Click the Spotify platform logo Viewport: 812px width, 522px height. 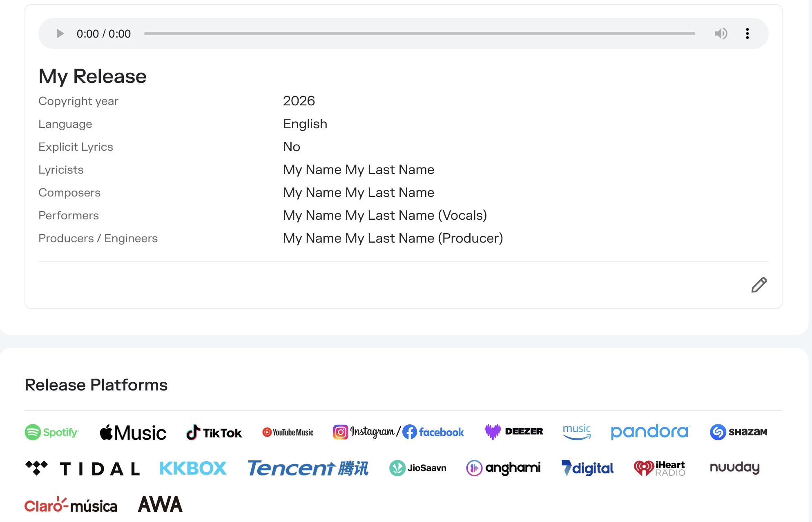[52, 432]
